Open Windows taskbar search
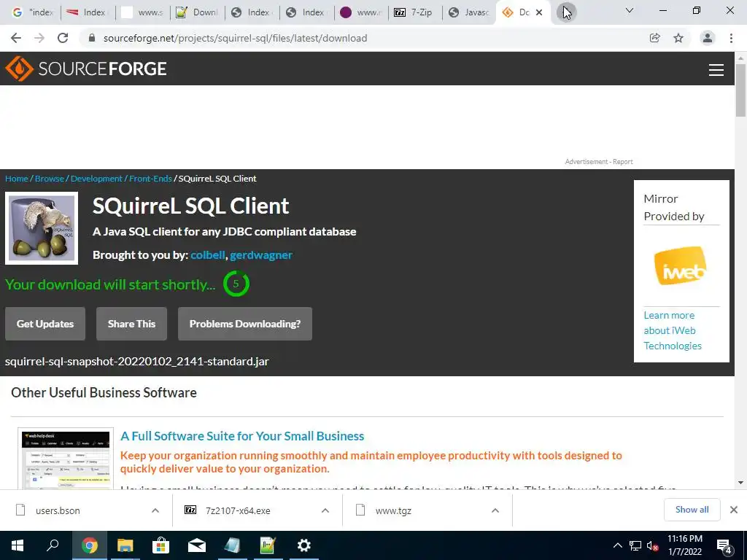The image size is (747, 560). click(53, 545)
